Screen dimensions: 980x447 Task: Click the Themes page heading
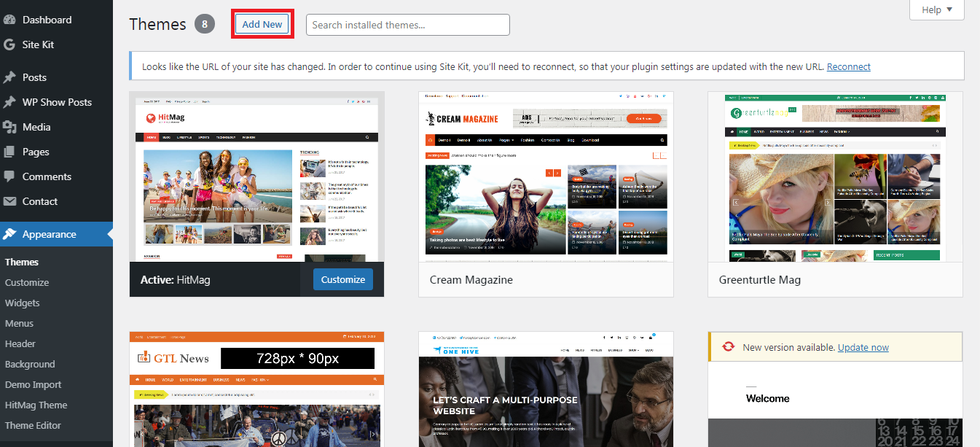[158, 24]
